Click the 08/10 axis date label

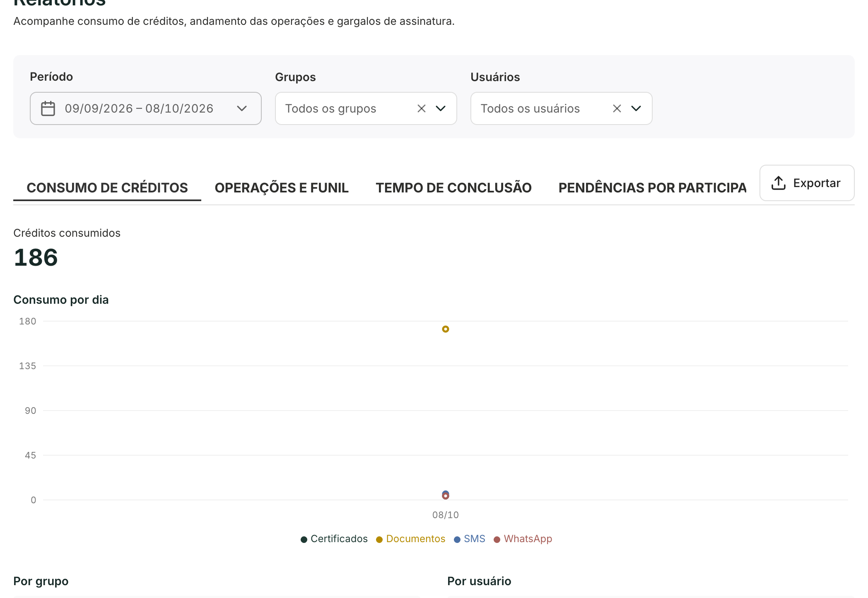(x=446, y=515)
